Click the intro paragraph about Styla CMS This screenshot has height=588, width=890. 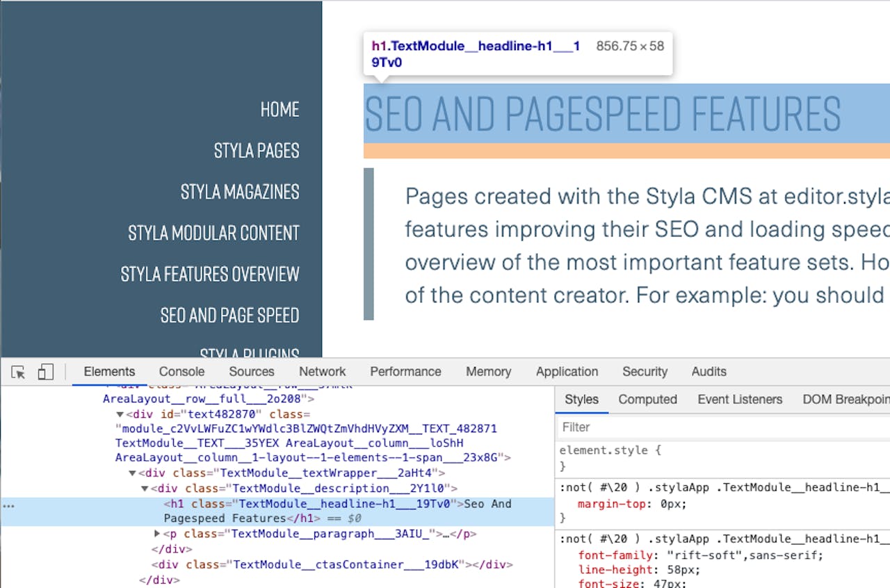(x=647, y=245)
